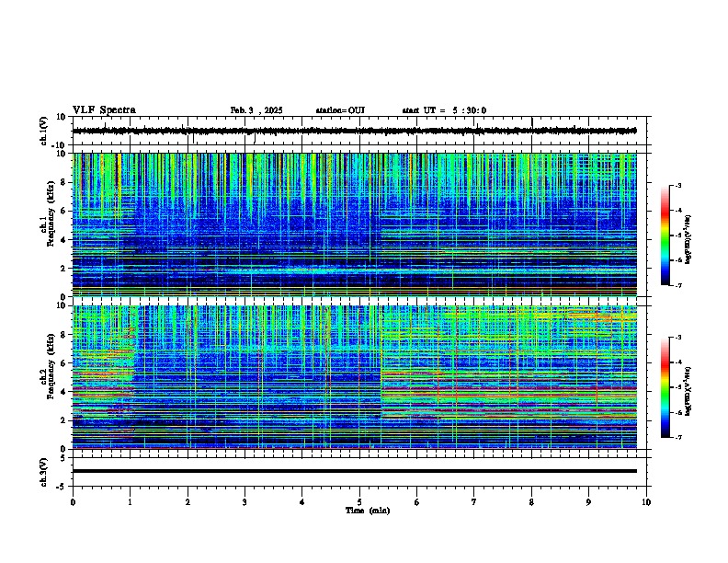Click time axis tick label "8"
Viewport: 728px width, 563px height.
pyautogui.click(x=531, y=502)
